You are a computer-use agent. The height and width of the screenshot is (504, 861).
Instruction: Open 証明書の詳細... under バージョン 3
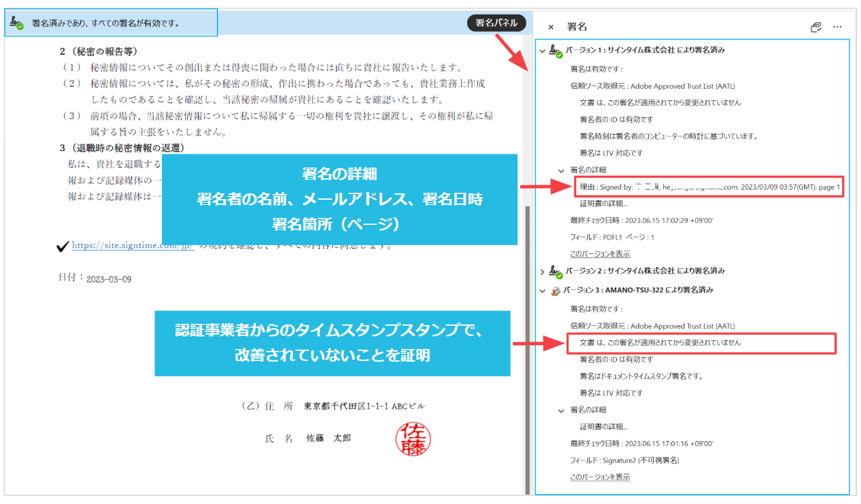(x=603, y=427)
